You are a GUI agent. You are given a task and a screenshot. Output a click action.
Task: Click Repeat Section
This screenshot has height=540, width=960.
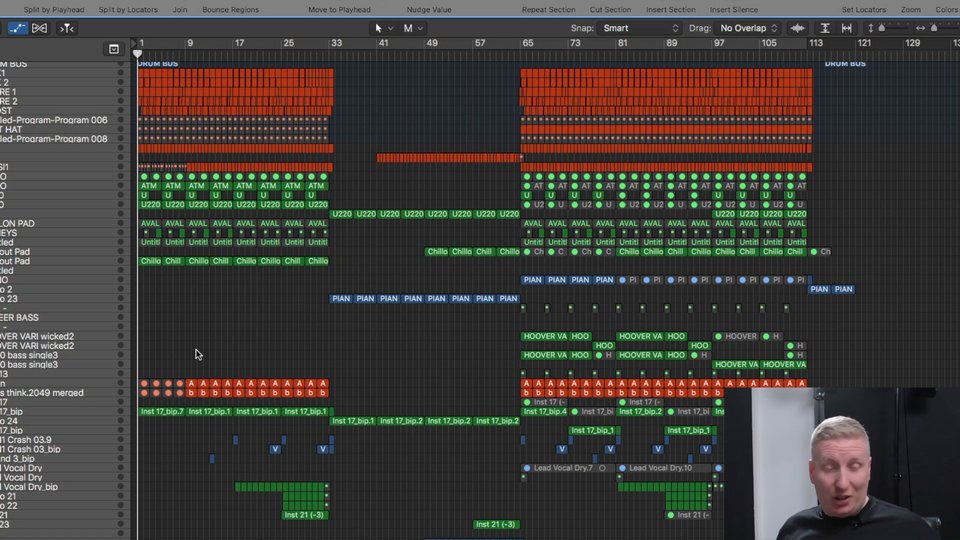coord(548,10)
